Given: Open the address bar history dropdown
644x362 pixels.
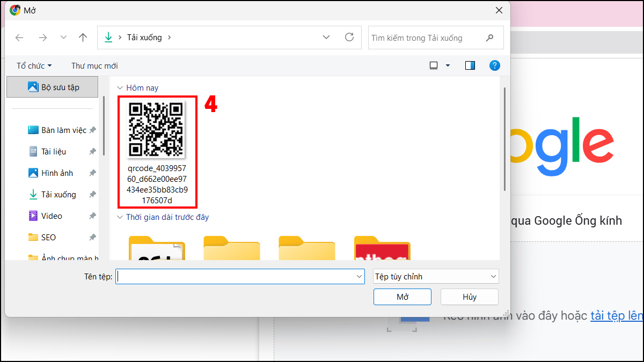Looking at the screenshot, I should 326,38.
